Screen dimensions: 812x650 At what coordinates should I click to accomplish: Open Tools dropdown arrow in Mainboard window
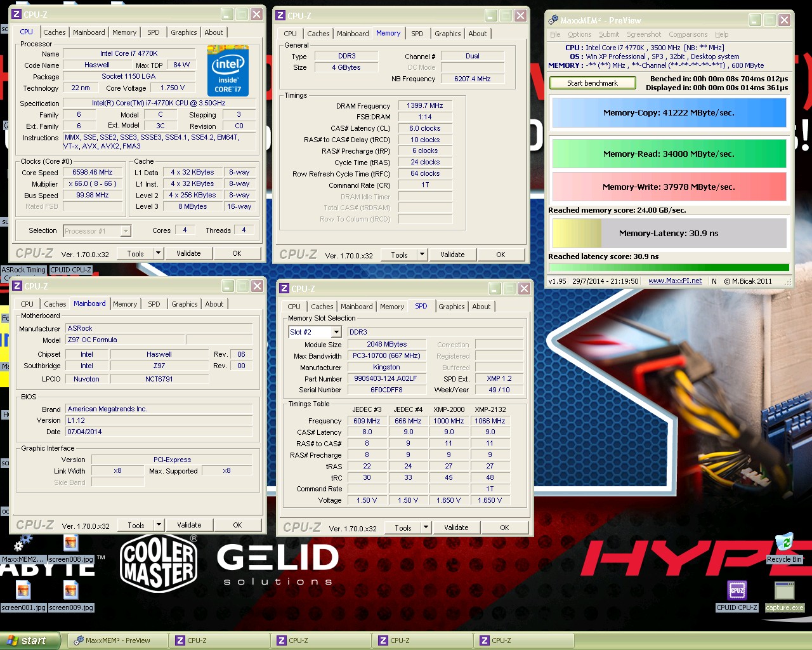(x=159, y=525)
